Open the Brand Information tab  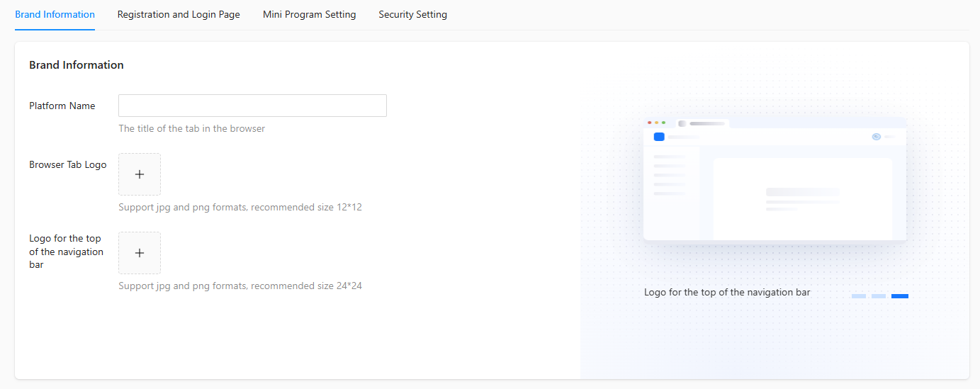(x=55, y=14)
